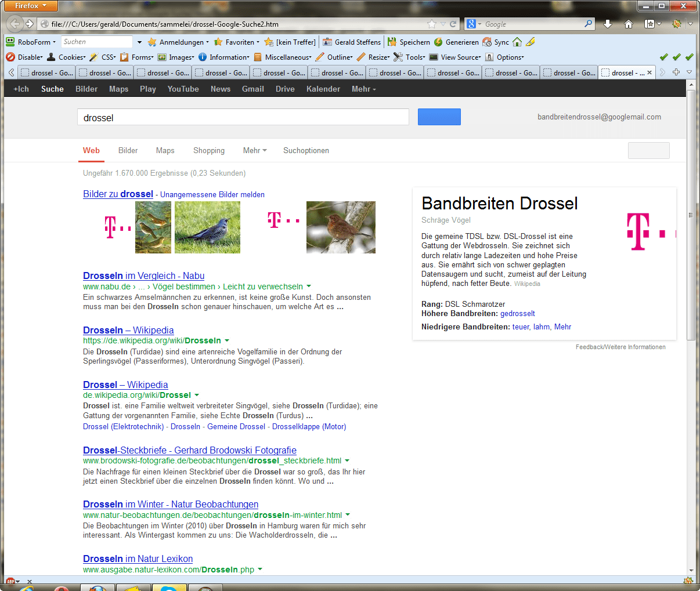
Task: Open the Web Developer Information menu
Action: pos(224,57)
